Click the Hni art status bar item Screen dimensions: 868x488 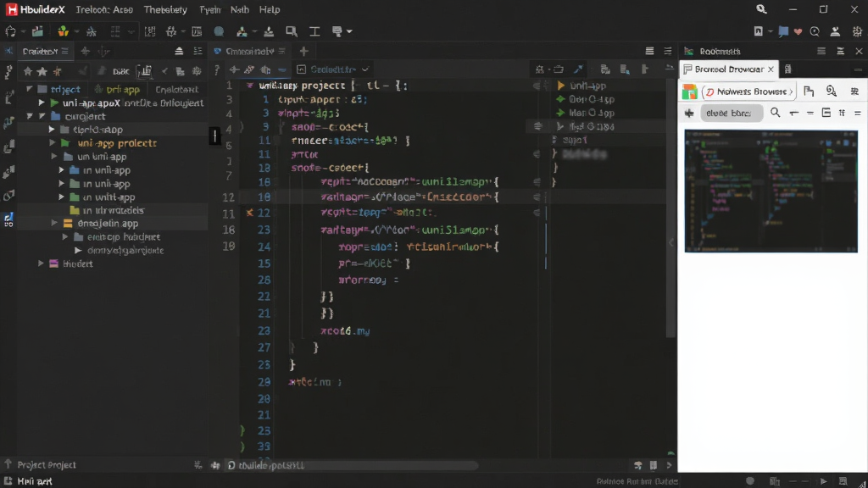tap(34, 481)
